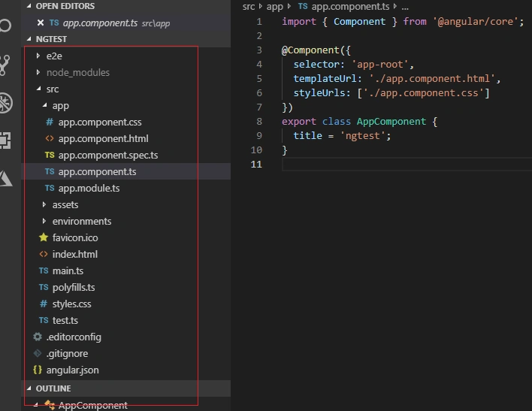Click './app.component.html' templateUrl string

tap(432, 78)
